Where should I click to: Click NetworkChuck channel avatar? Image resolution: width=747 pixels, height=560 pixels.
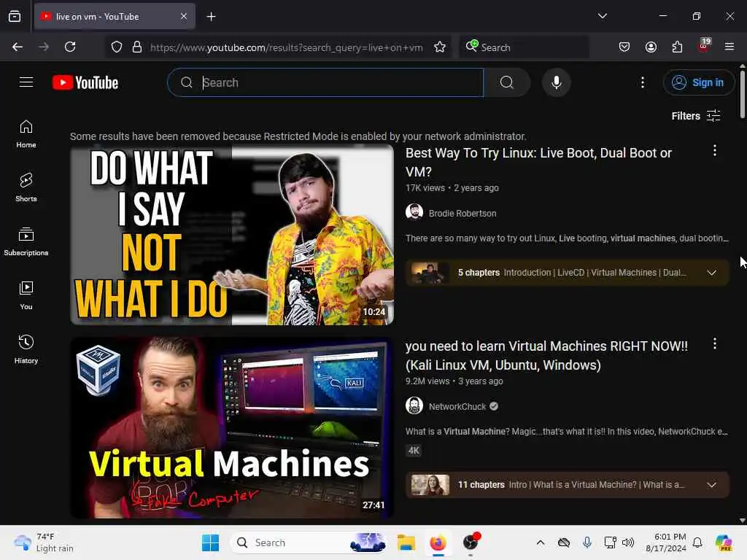[414, 405]
